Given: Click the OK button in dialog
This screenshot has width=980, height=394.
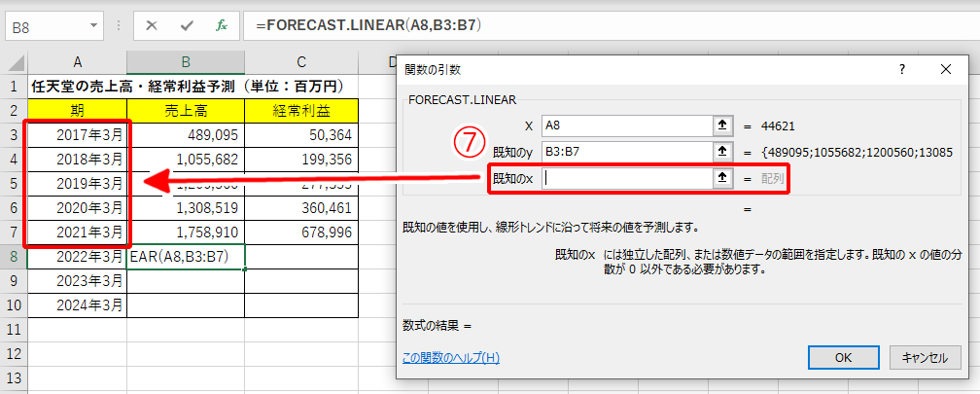Looking at the screenshot, I should click(844, 358).
